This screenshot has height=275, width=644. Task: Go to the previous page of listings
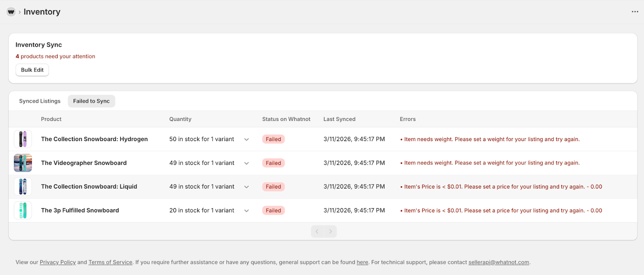click(317, 232)
